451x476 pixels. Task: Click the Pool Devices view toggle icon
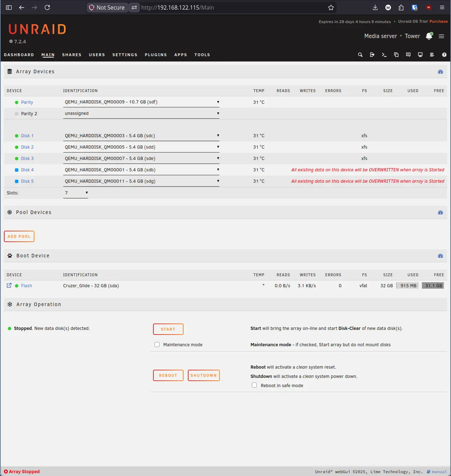point(440,213)
